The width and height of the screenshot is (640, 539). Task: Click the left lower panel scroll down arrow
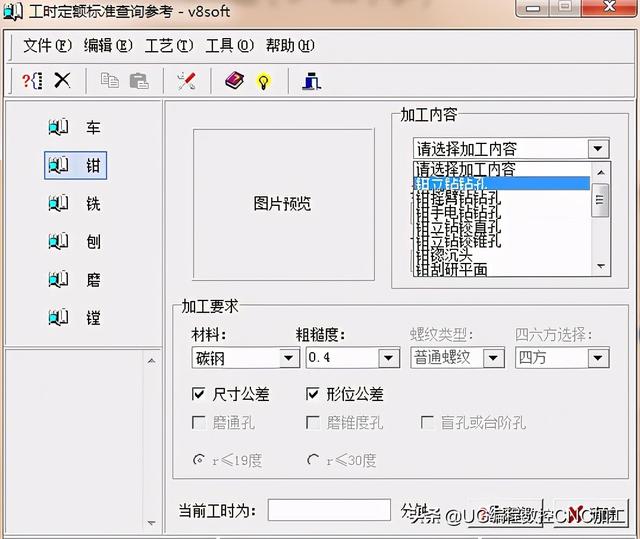pyautogui.click(x=151, y=523)
